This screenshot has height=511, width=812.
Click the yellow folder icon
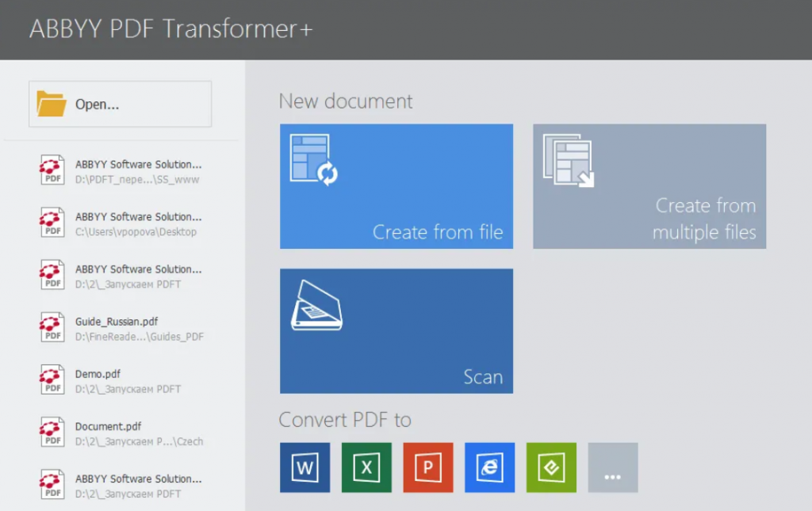coord(52,104)
